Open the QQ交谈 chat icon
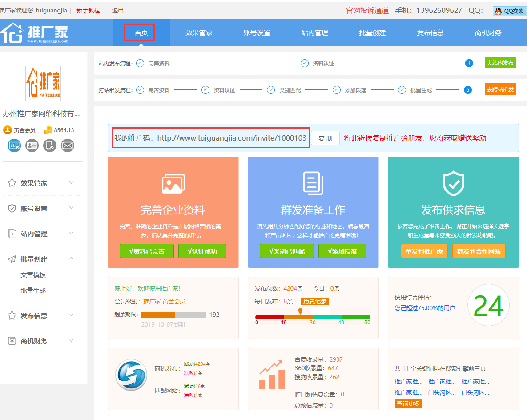 510,11
